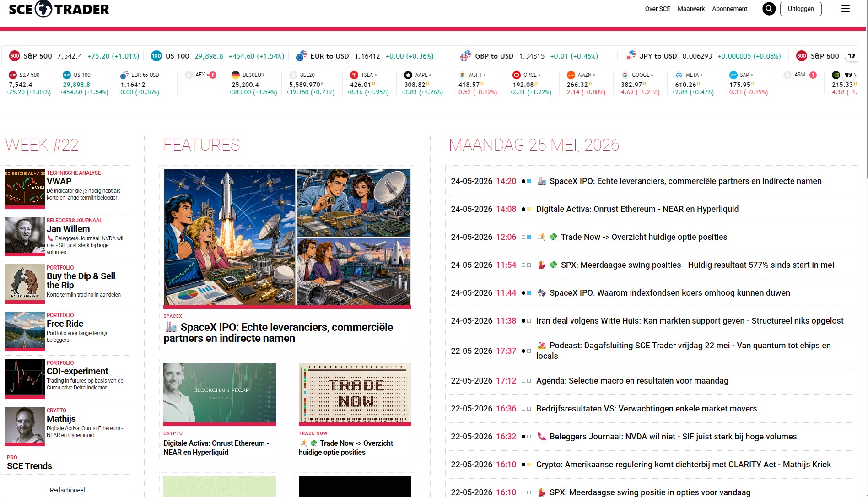Open the CDI-experiment portfolio

77,371
